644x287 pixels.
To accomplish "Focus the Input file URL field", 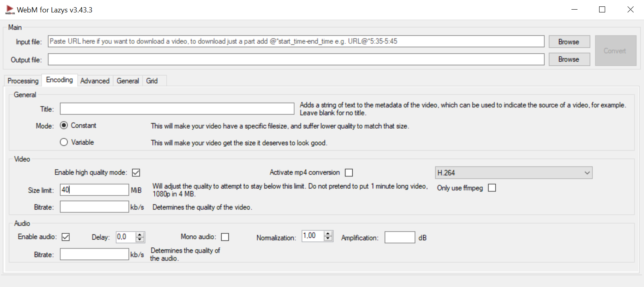I will point(296,41).
